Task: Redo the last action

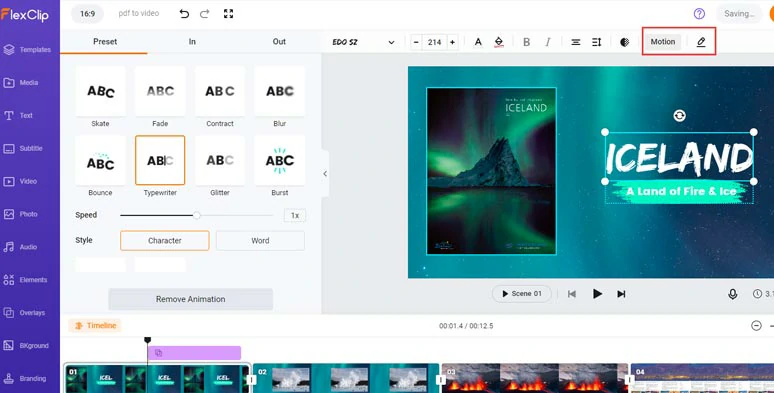Action: [x=204, y=14]
